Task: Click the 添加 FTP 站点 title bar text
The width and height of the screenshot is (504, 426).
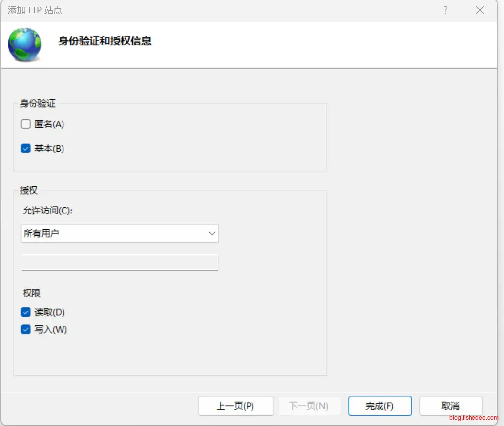Action: (35, 10)
